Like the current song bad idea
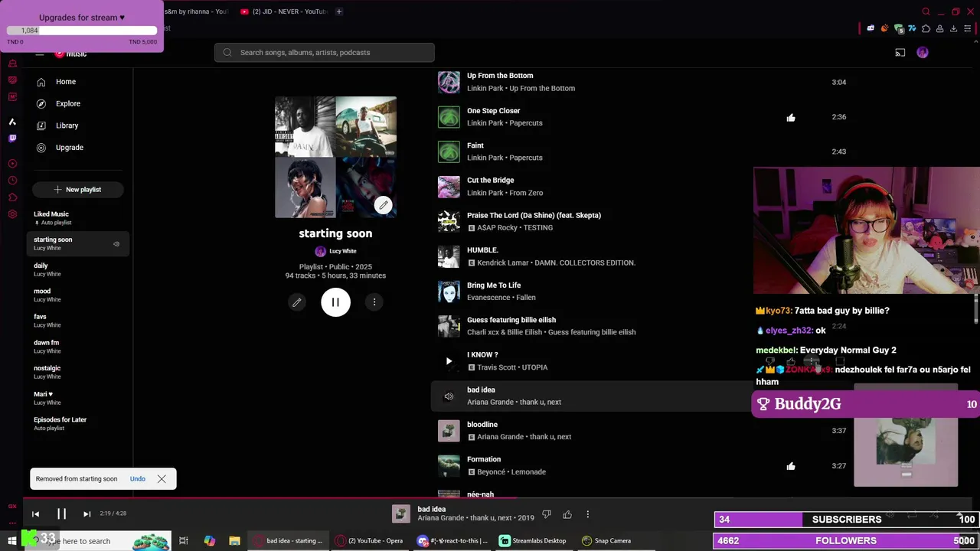 tap(567, 514)
